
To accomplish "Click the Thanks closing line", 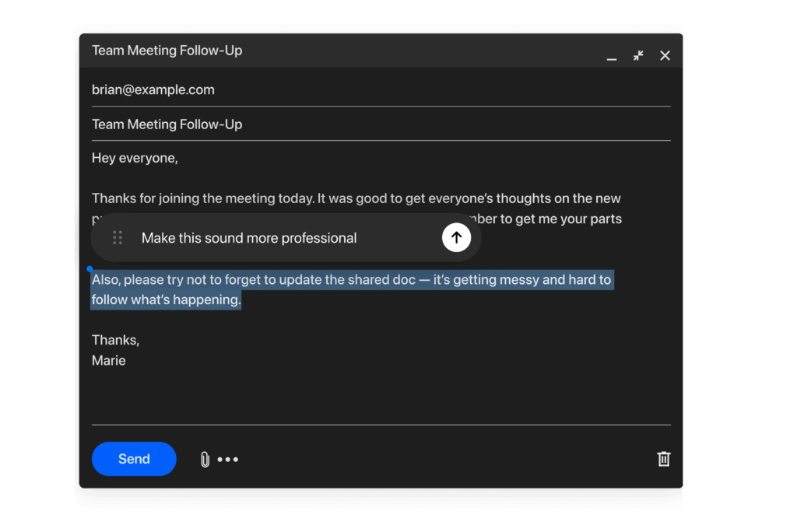I will click(115, 340).
